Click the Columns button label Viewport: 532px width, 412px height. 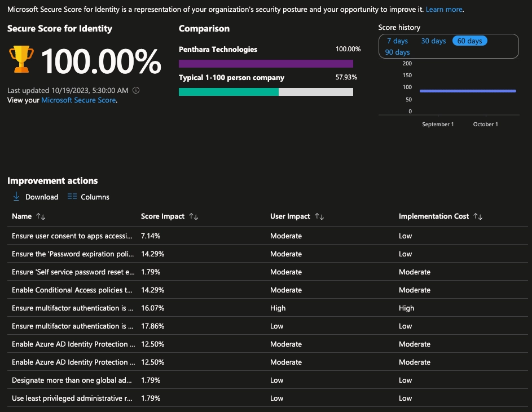pyautogui.click(x=95, y=197)
